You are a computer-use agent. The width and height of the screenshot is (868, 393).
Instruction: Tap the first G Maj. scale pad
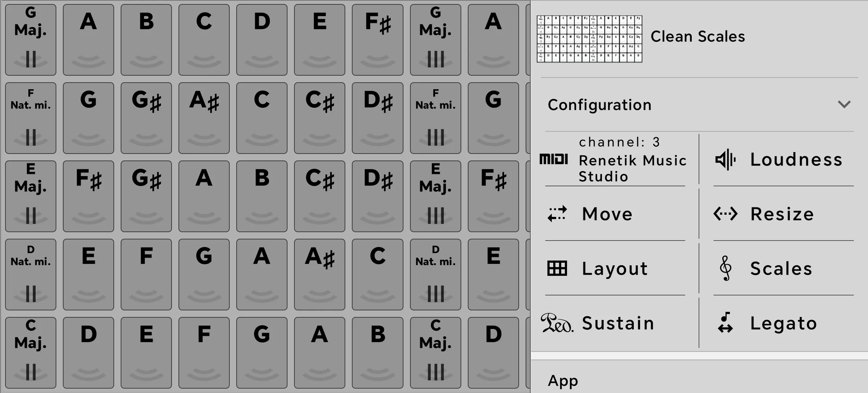click(31, 40)
